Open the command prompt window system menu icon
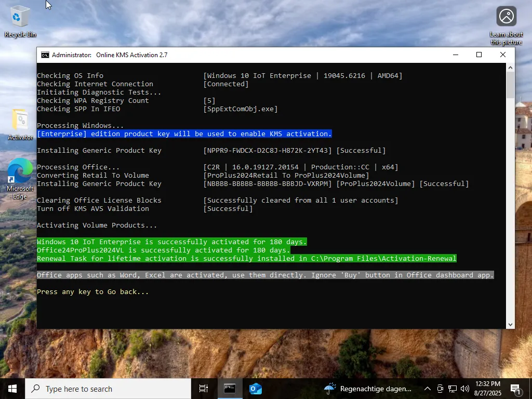532x399 pixels. pos(45,55)
